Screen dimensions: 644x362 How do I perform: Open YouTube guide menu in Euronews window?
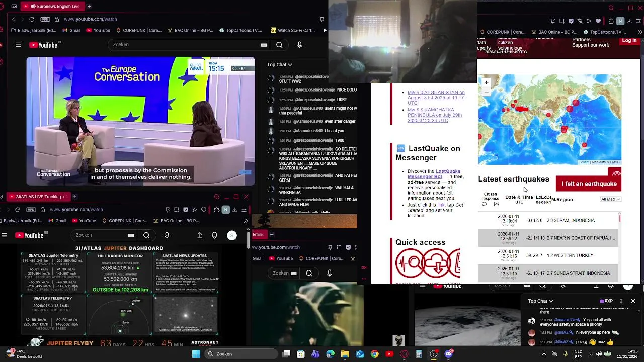(x=18, y=45)
